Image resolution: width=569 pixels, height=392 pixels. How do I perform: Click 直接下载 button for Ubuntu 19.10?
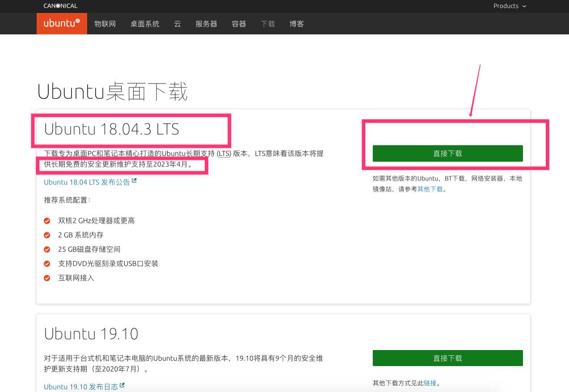[447, 358]
